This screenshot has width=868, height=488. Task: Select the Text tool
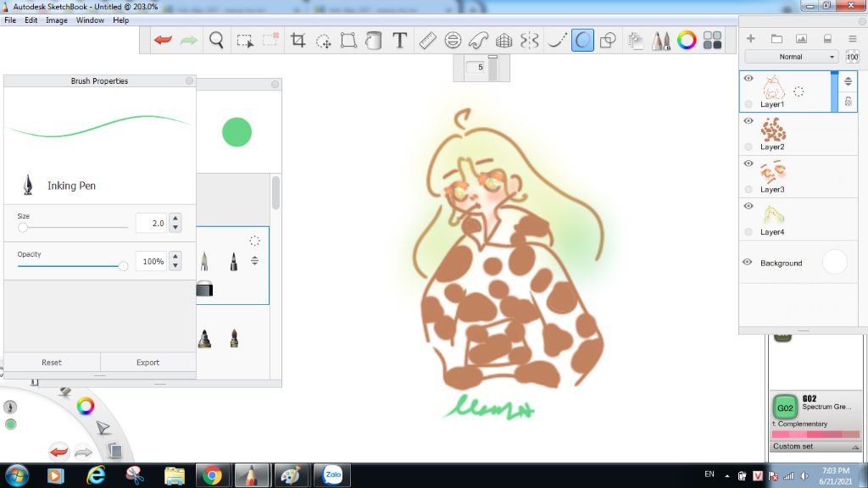point(399,40)
